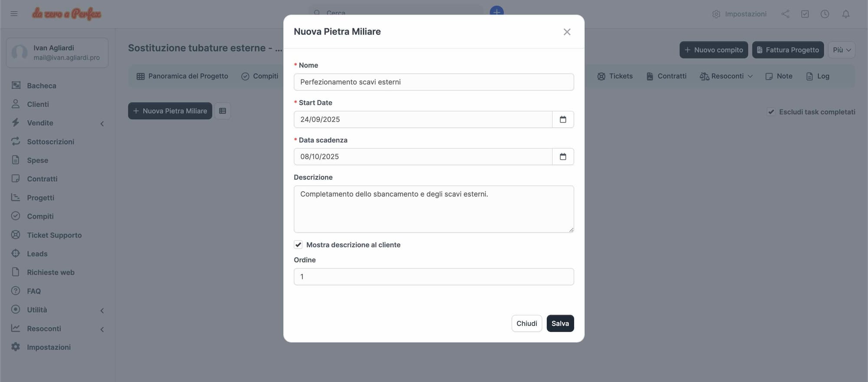Click the Chiudi button

(526, 323)
